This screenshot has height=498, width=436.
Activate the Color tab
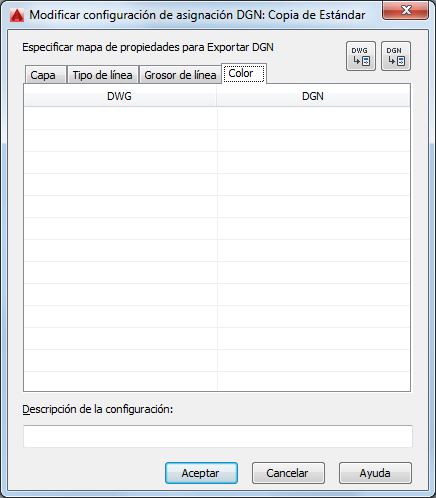[244, 73]
